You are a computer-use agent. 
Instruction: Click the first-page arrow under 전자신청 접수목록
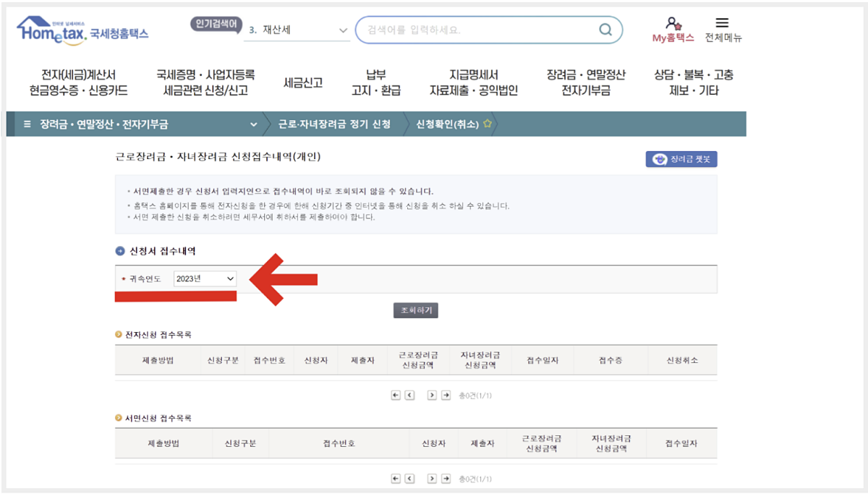(x=395, y=395)
